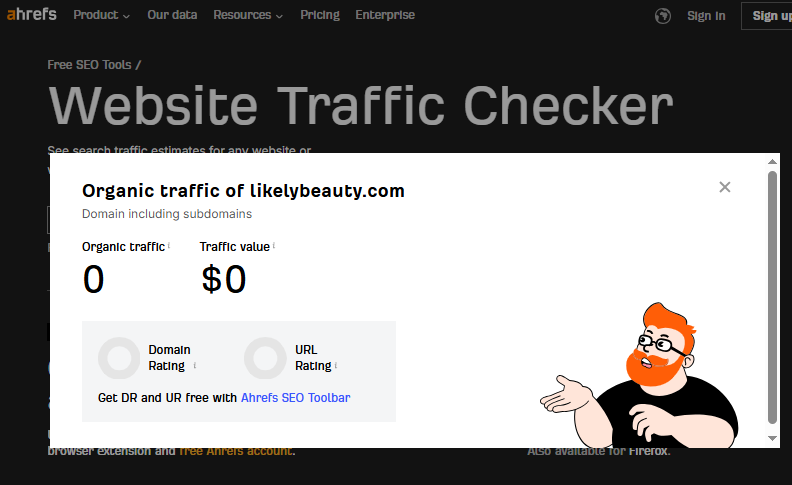Expand the Product dropdown menu
The width and height of the screenshot is (792, 485).
(102, 15)
